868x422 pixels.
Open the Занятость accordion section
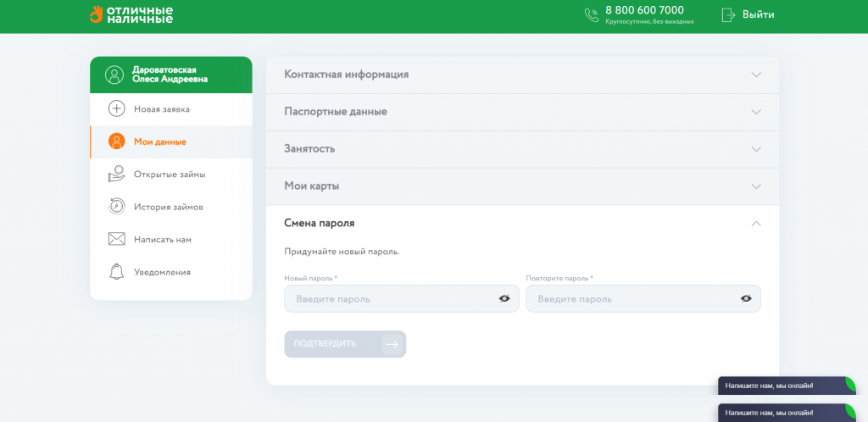pos(522,149)
